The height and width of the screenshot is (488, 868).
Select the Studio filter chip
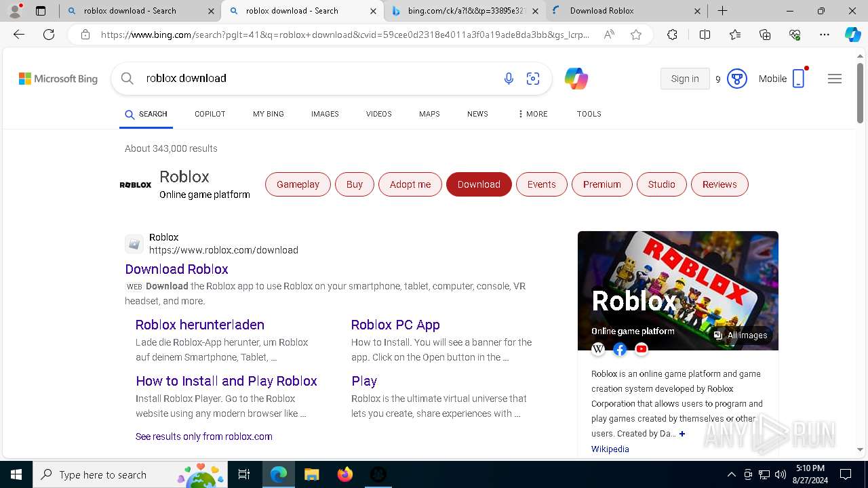(x=662, y=184)
